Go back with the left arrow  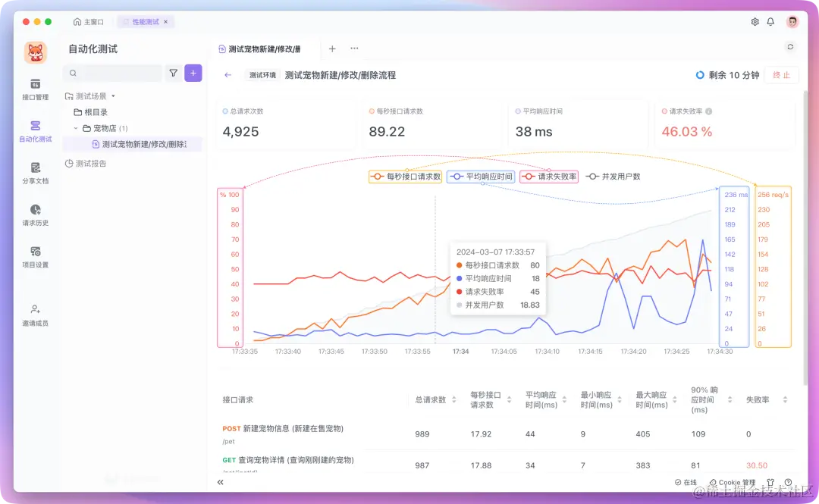tap(227, 75)
